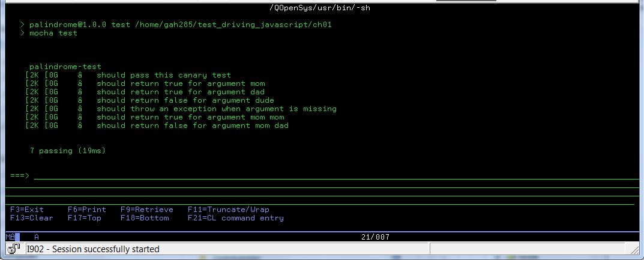644x260 pixels.
Task: Click F13=Clear function key label
Action: click(32, 218)
